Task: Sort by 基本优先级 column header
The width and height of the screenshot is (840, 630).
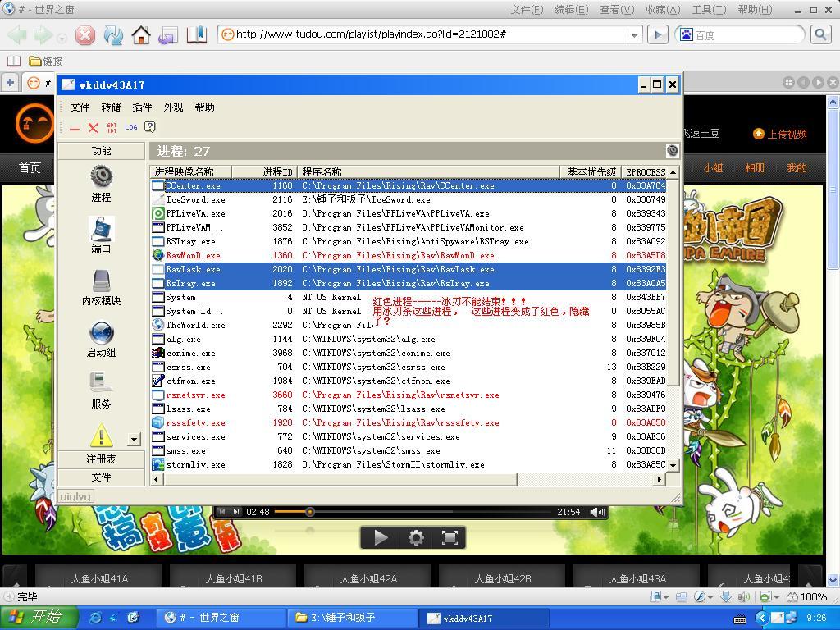Action: 591,172
